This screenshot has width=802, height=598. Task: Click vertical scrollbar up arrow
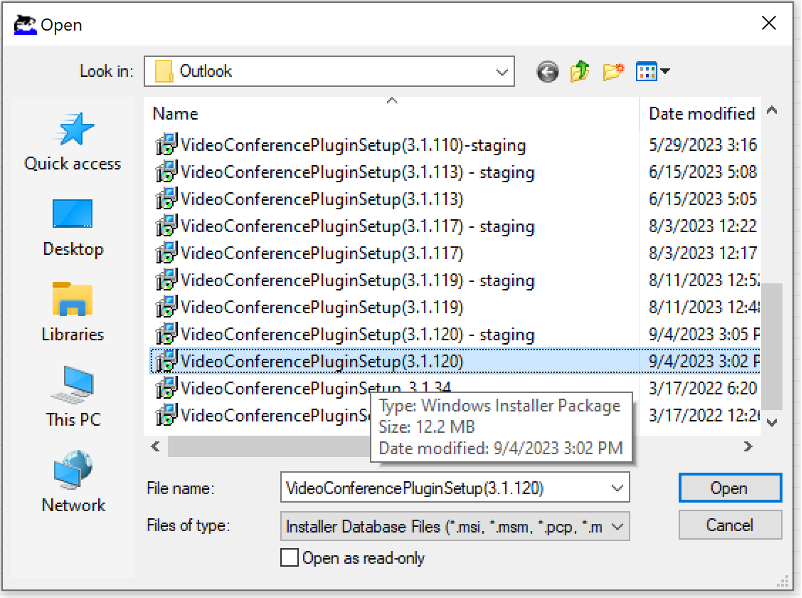click(772, 110)
